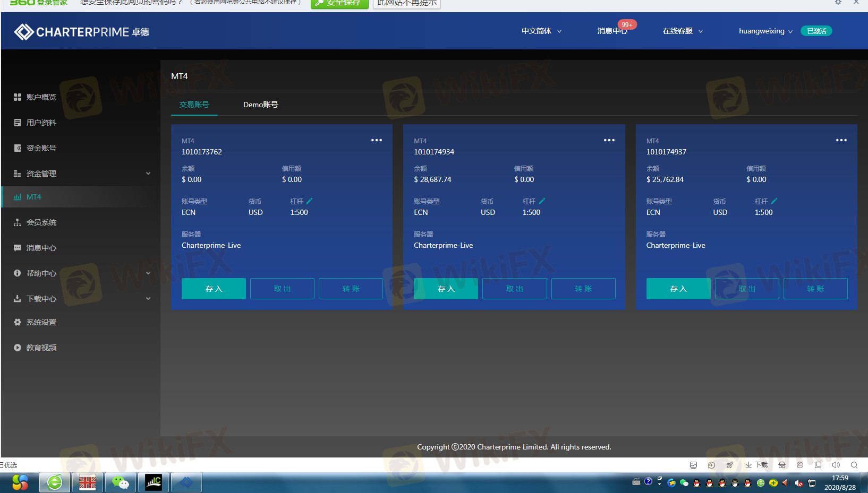Edit leverage on account 1010174934 via pencil icon
The height and width of the screenshot is (493, 868).
(x=542, y=201)
